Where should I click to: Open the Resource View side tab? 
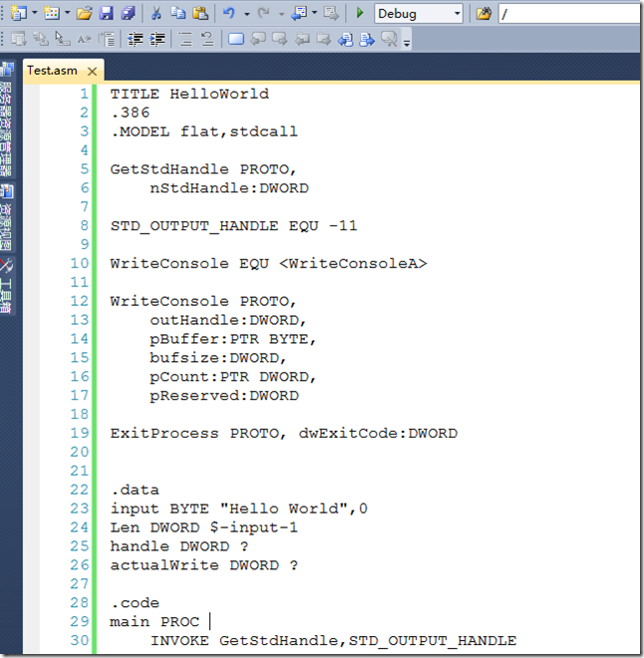[7, 218]
